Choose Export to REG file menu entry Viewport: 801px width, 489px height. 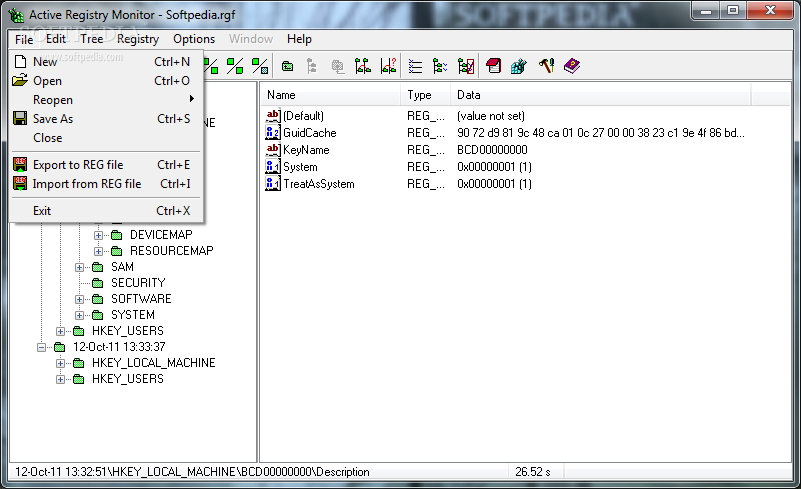click(106, 165)
